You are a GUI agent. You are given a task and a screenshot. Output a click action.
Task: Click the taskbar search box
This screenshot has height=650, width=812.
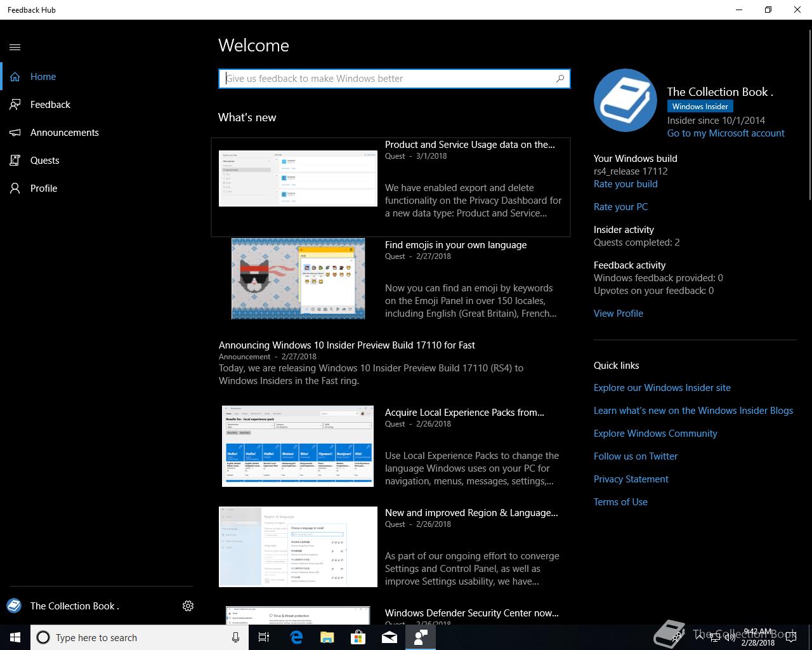140,637
